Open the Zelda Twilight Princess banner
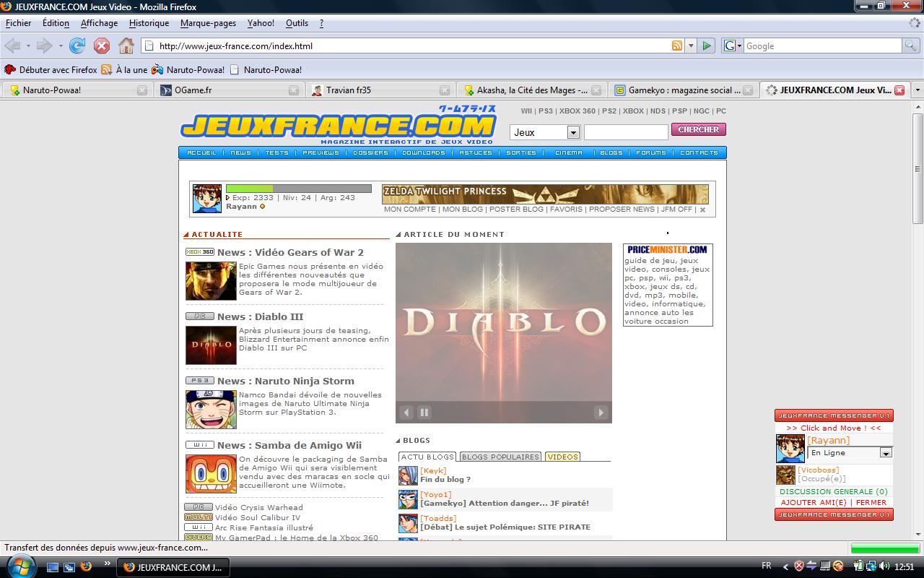 point(545,194)
